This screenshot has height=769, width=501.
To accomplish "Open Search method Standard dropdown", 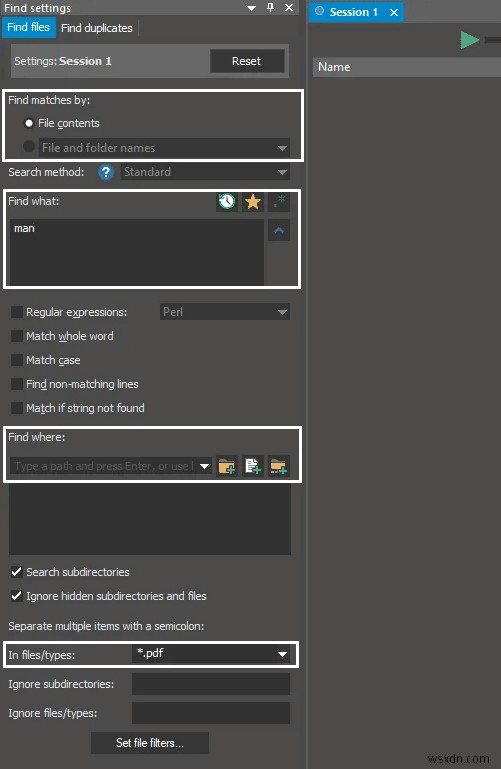I will [205, 172].
